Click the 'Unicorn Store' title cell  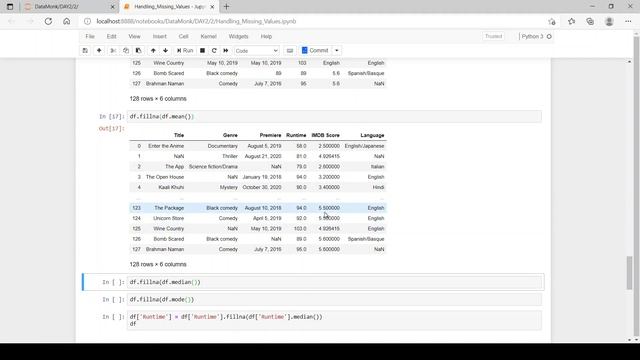coord(169,218)
